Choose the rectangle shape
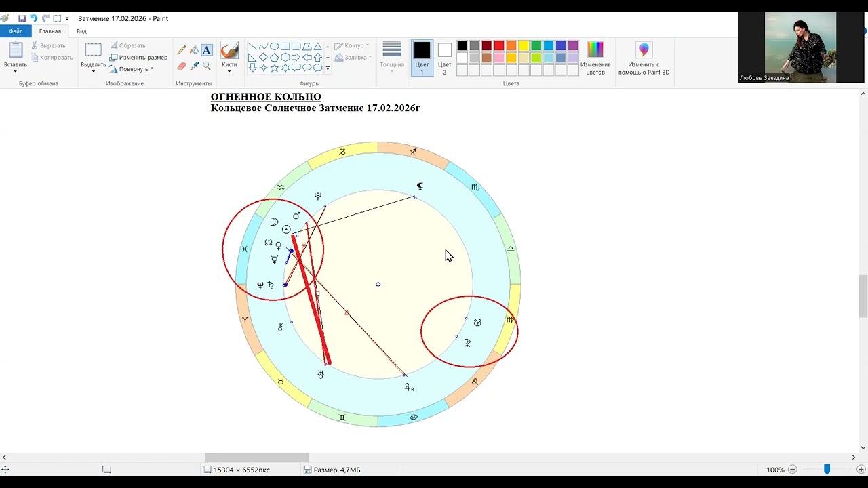Image resolution: width=868 pixels, height=488 pixels. tap(285, 47)
